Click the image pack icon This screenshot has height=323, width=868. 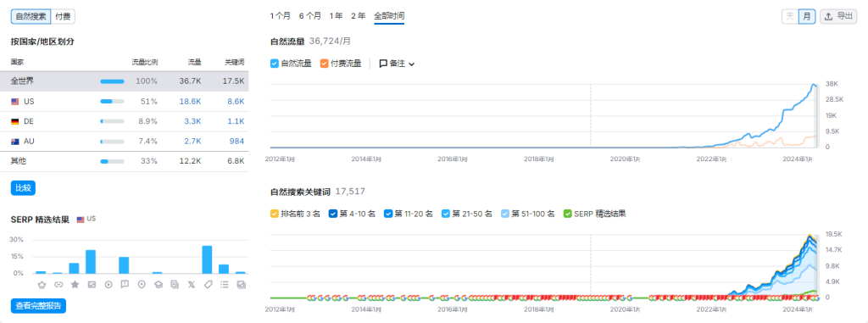click(x=92, y=284)
